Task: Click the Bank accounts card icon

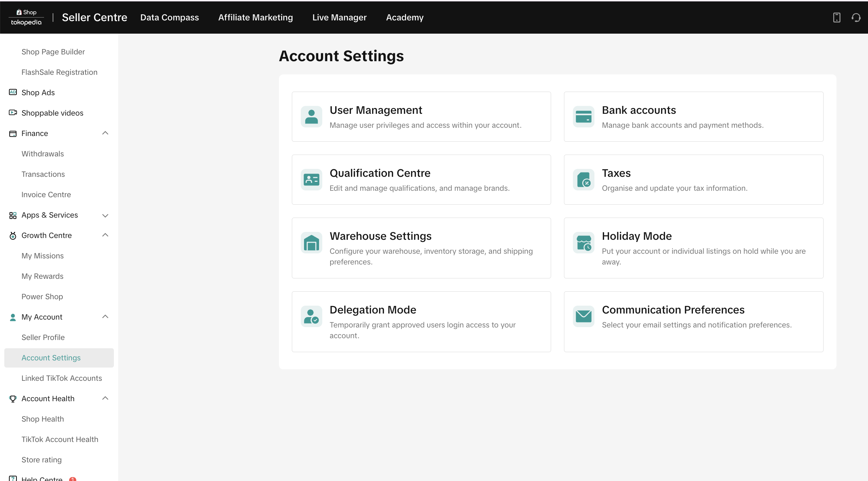Action: (583, 117)
